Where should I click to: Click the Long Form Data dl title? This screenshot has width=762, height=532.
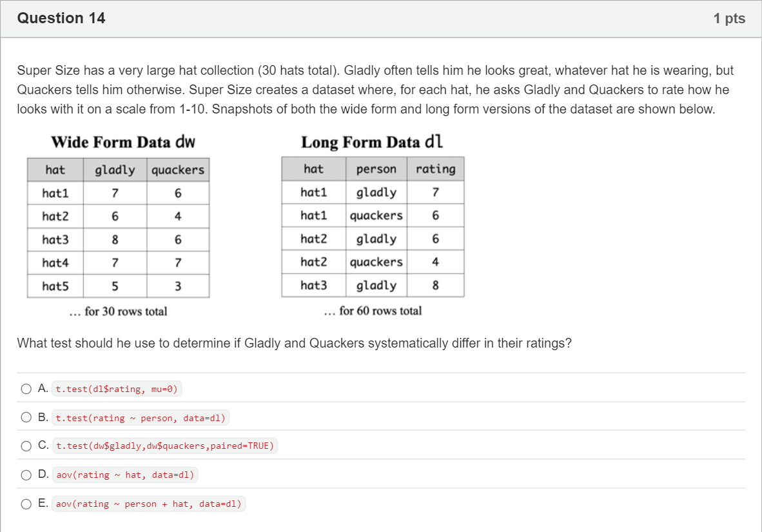(x=372, y=142)
